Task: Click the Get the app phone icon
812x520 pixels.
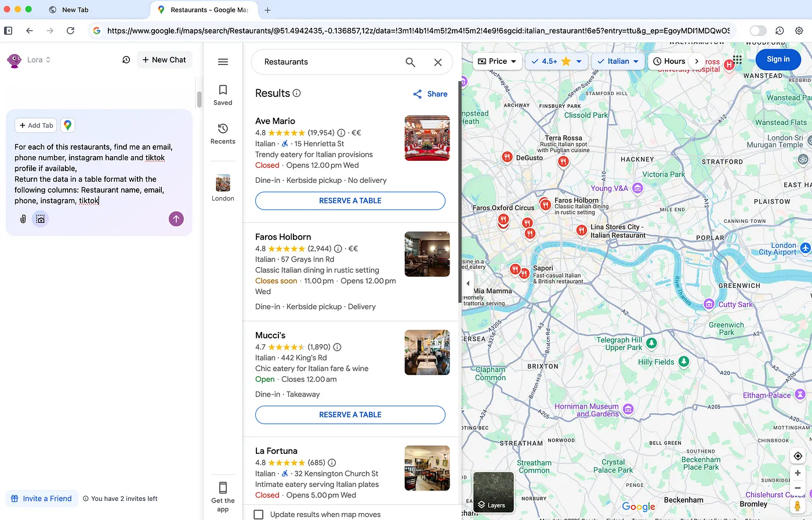Action: tap(223, 488)
